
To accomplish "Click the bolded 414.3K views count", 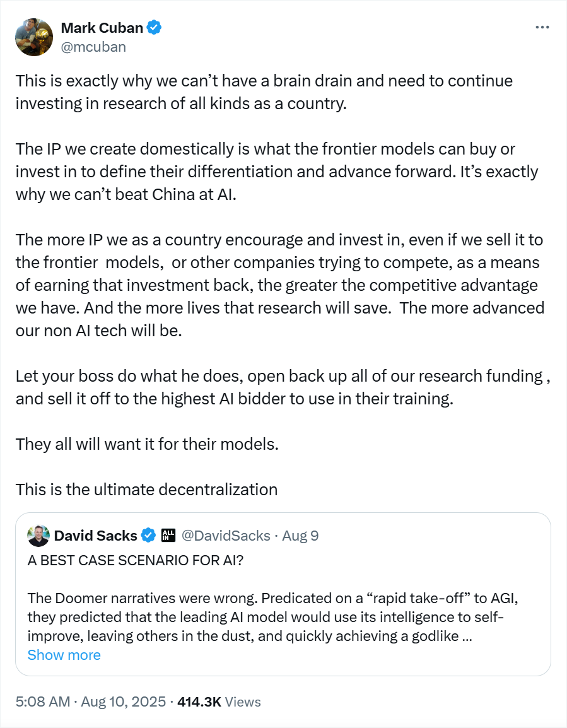I will 200,702.
